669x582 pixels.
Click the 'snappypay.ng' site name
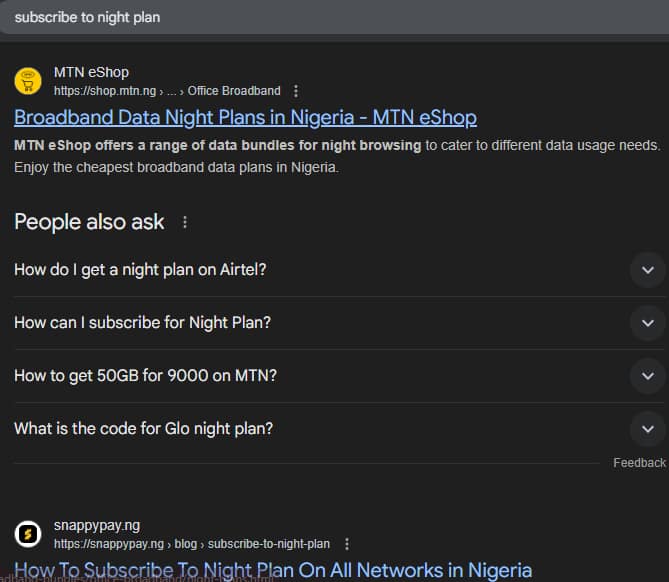coord(97,526)
